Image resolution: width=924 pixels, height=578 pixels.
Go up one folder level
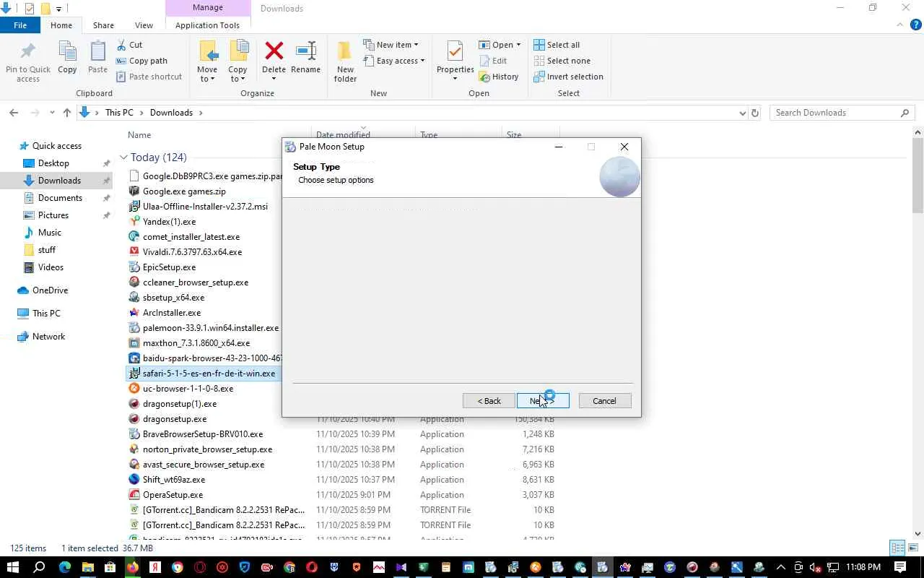pyautogui.click(x=67, y=113)
